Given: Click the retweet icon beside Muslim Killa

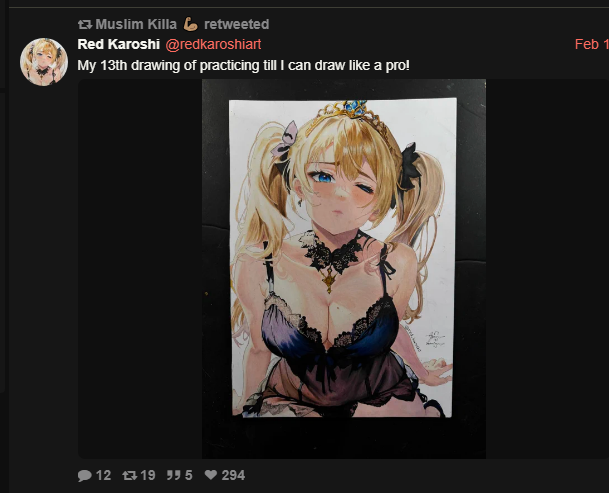Looking at the screenshot, I should tap(84, 24).
